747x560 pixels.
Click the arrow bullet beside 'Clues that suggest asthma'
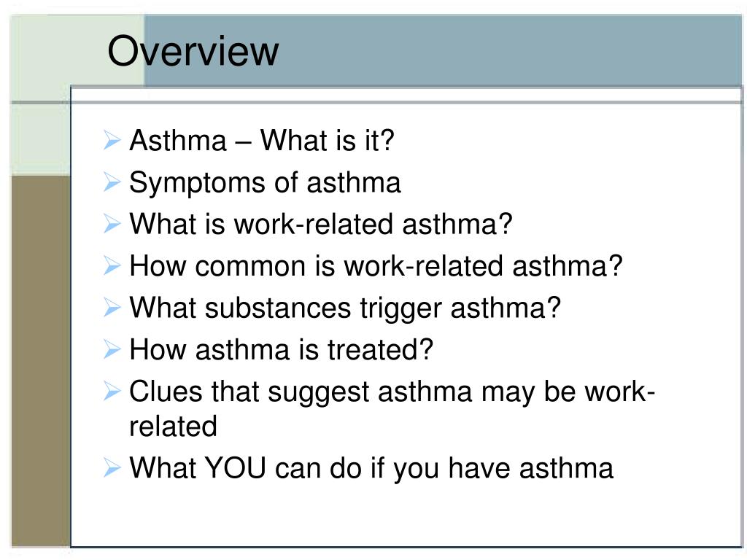112,392
